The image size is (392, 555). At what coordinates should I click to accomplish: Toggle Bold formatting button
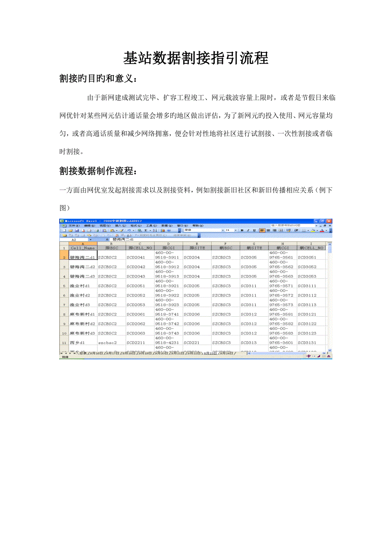coord(242,230)
